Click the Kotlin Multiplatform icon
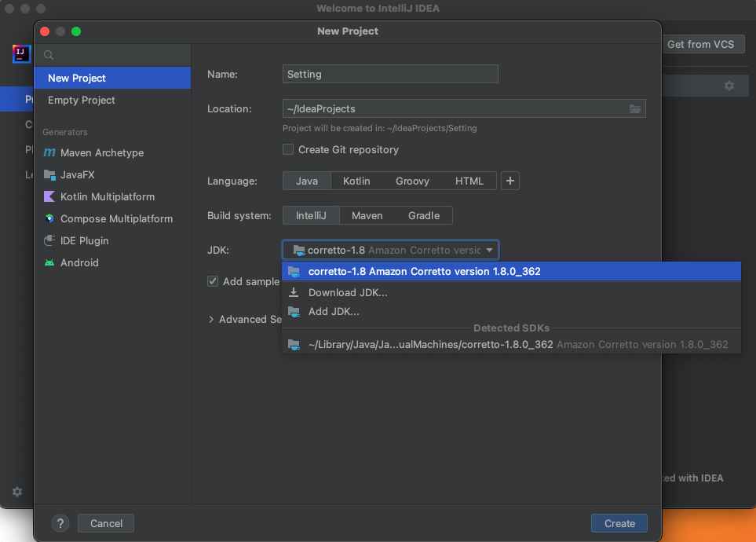Screen dimensions: 756x542 click(x=49, y=196)
